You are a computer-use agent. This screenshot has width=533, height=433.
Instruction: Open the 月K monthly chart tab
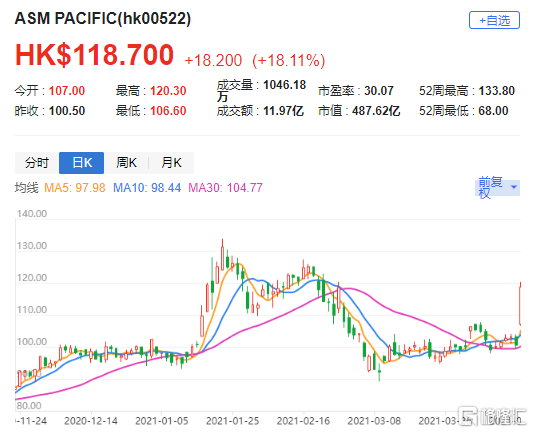tap(171, 163)
